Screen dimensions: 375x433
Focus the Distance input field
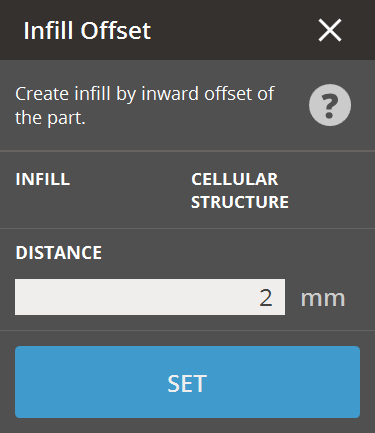click(150, 297)
